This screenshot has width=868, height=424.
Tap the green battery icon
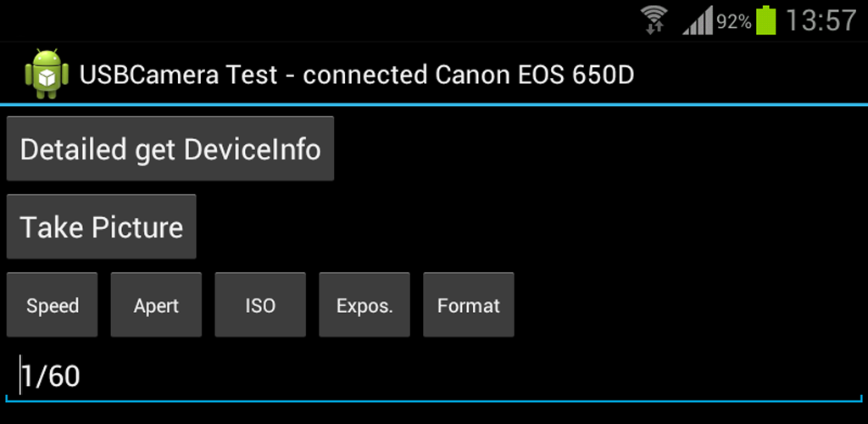(x=766, y=20)
